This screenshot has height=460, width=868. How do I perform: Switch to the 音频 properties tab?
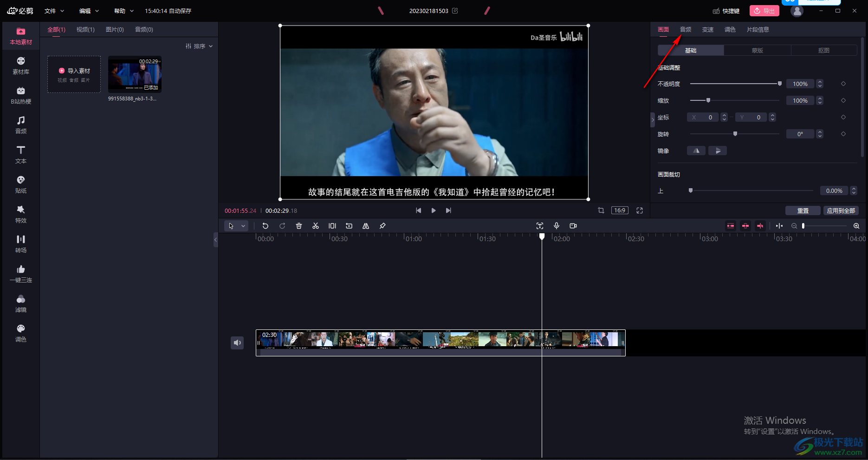(686, 29)
